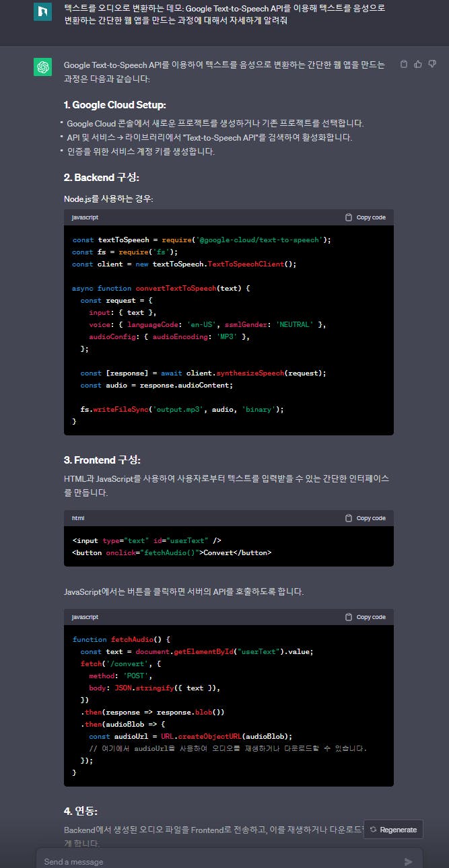The width and height of the screenshot is (449, 868).
Task: Copy code of the html block
Action: 365,518
